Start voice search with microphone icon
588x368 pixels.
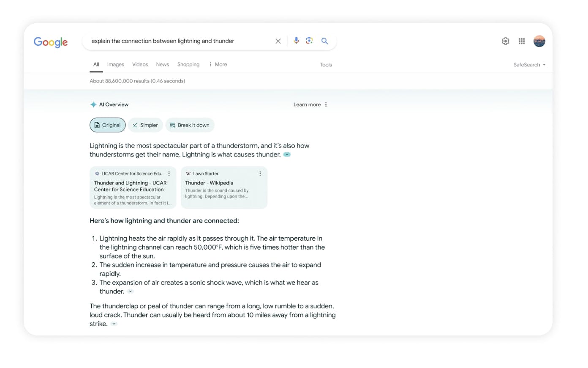click(x=296, y=41)
